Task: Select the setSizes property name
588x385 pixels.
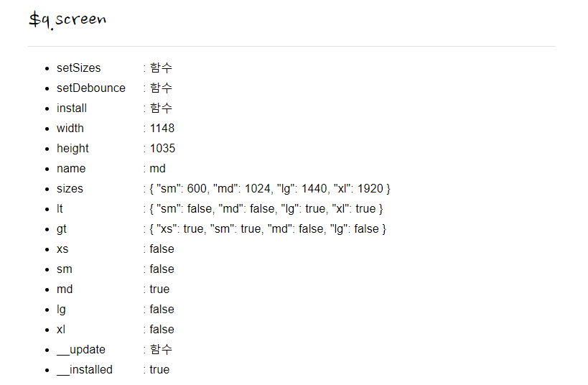Action: [79, 68]
